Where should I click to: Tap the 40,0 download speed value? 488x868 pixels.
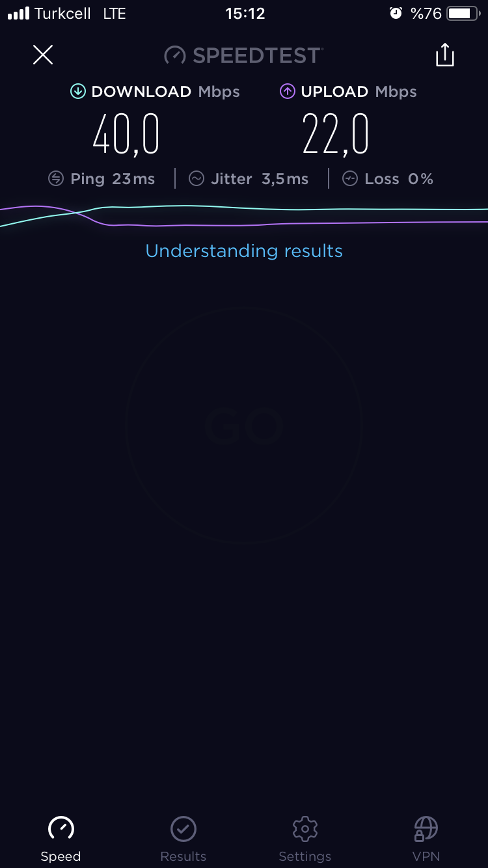pos(126,135)
